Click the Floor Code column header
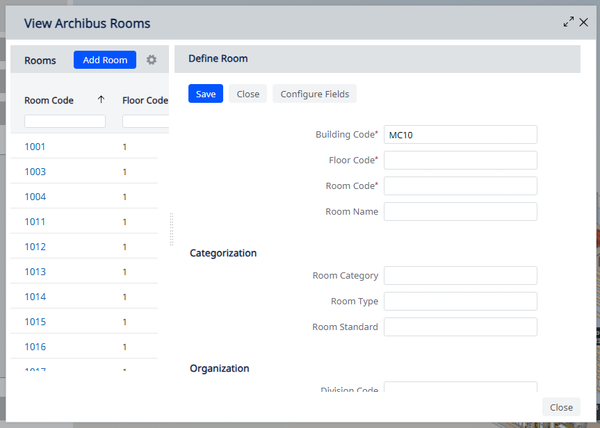The height and width of the screenshot is (428, 600). [145, 100]
